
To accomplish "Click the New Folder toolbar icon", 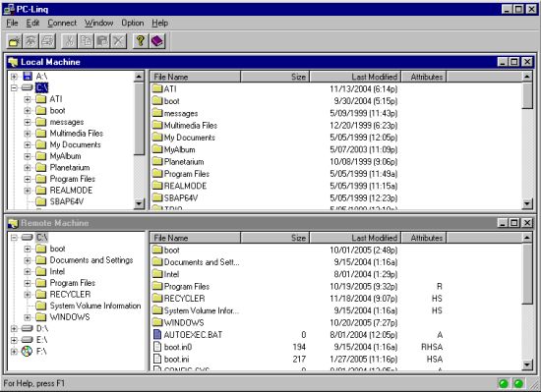I will (14, 41).
